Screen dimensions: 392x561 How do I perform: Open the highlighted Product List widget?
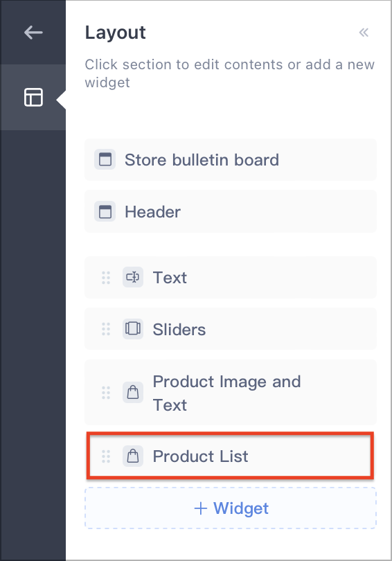click(230, 456)
